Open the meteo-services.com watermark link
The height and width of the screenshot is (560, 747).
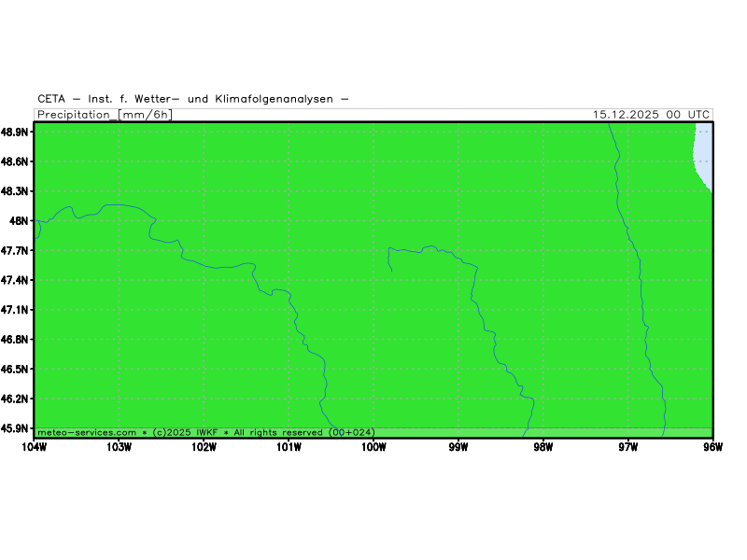[88, 432]
